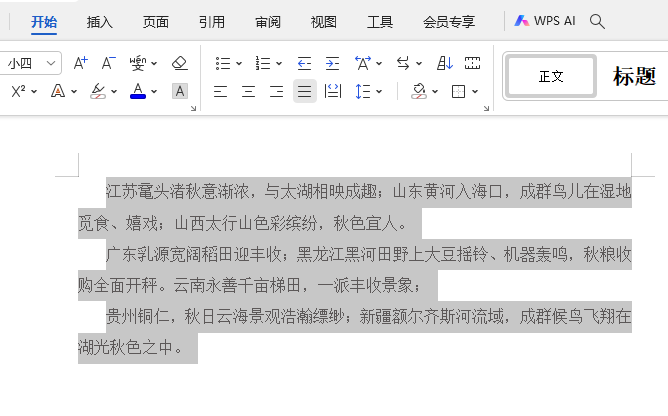Insert bulleted list
668x416 pixels.
click(x=223, y=64)
